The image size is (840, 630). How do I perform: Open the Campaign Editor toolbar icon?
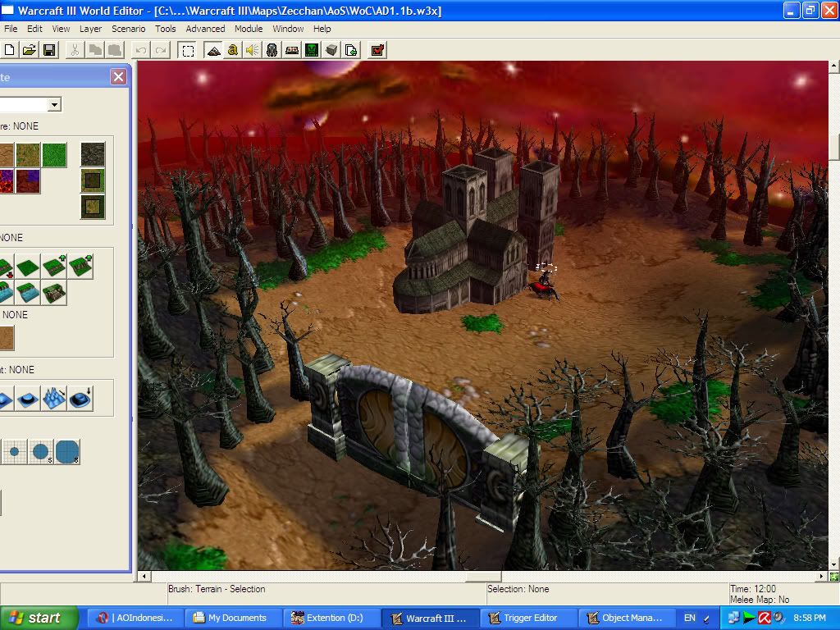pyautogui.click(x=292, y=50)
